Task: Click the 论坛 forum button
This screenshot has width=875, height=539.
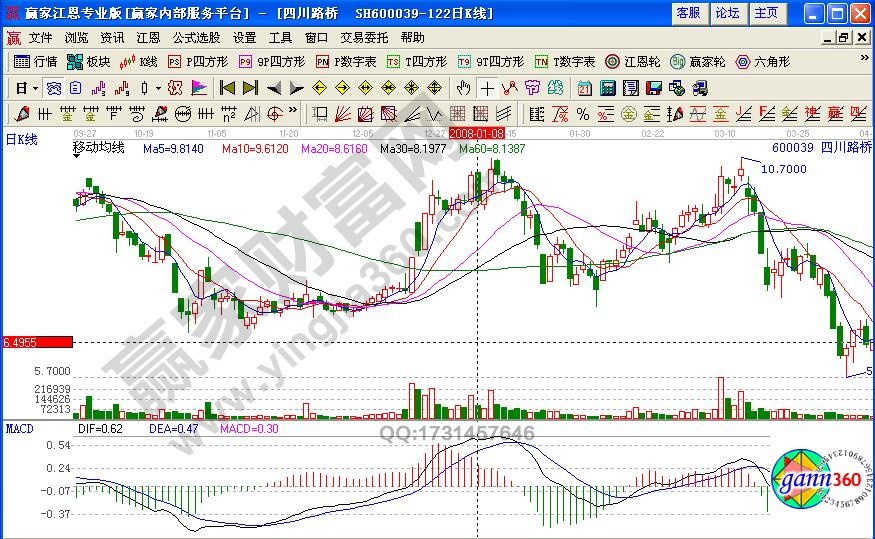Action: pos(728,13)
